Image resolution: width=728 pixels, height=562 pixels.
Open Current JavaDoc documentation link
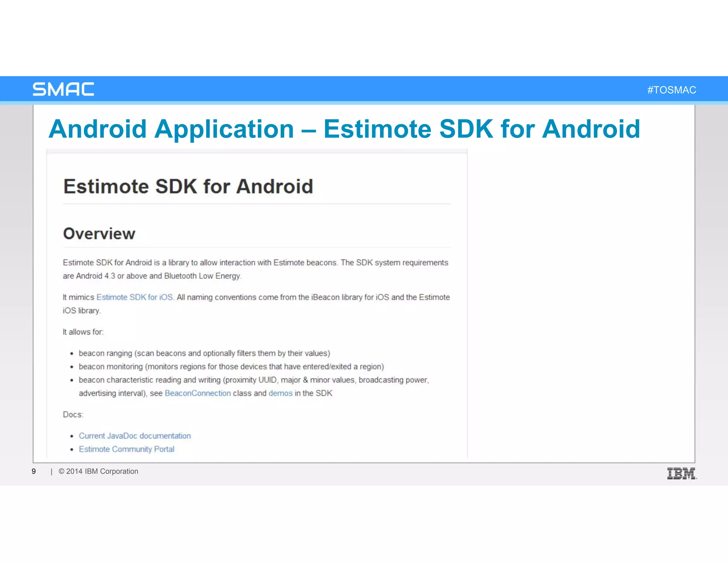coord(135,436)
